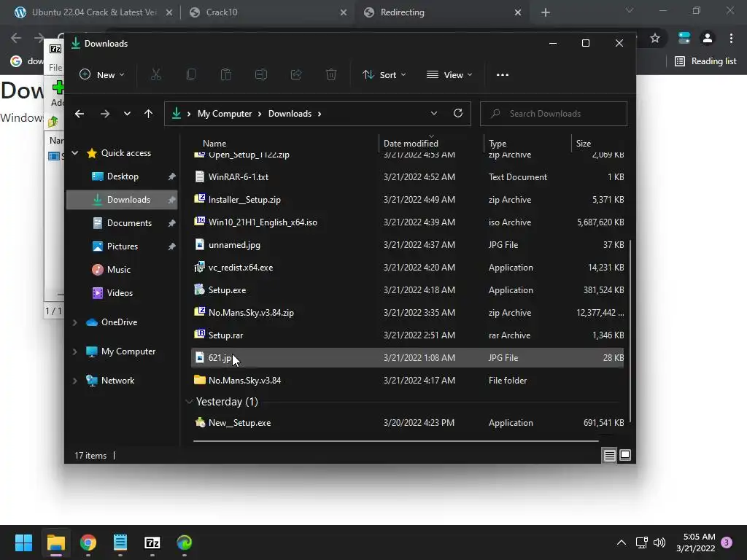The image size is (747, 560).
Task: Collapse the Yesterday group
Action: [189, 402]
